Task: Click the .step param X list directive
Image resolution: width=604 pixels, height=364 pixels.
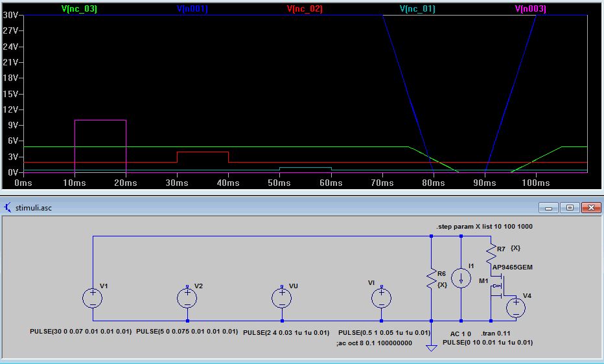Action: coord(485,227)
